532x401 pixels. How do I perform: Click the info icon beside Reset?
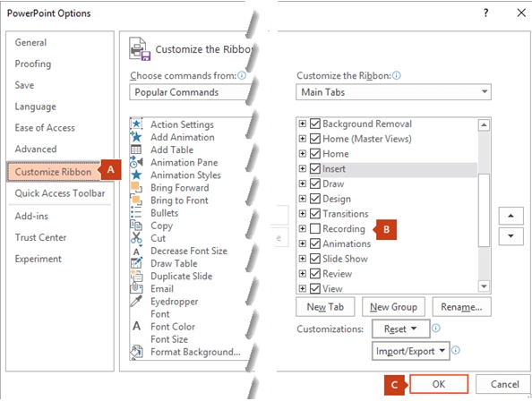point(436,328)
